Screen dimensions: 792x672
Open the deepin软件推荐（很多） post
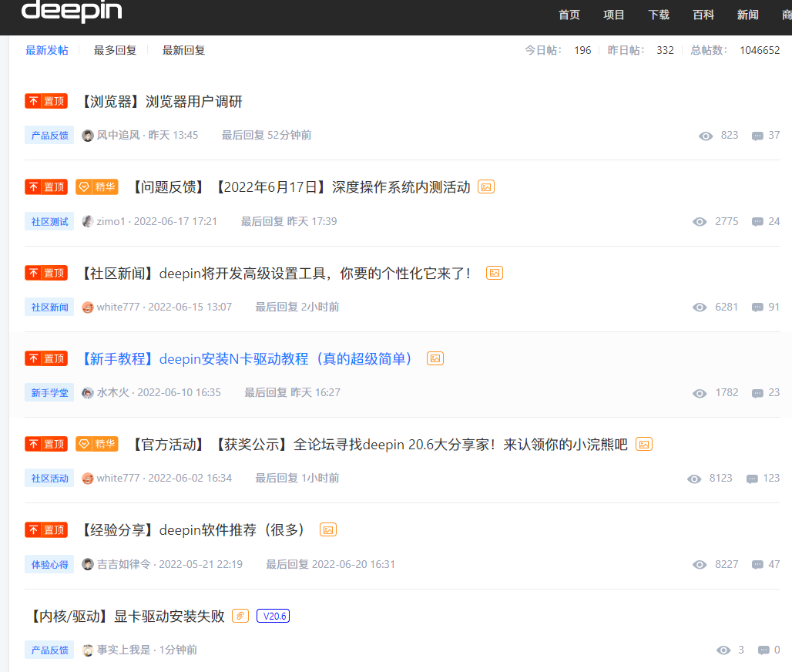click(194, 530)
